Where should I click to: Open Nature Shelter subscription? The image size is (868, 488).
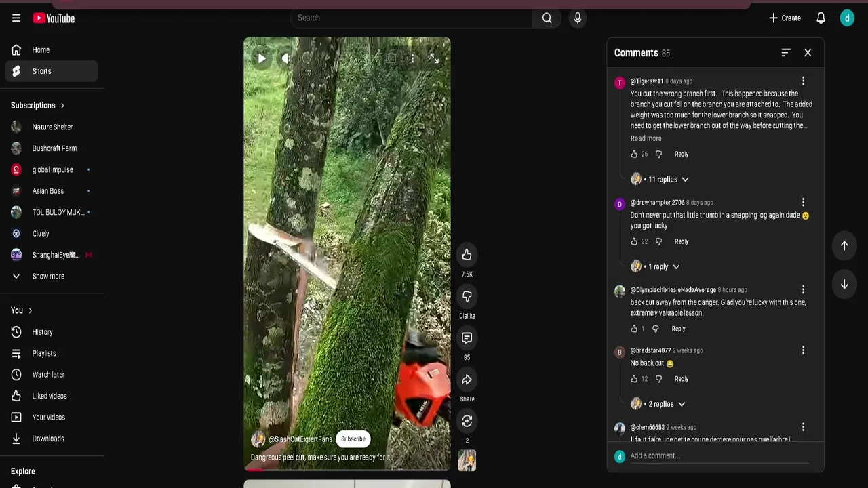(52, 127)
